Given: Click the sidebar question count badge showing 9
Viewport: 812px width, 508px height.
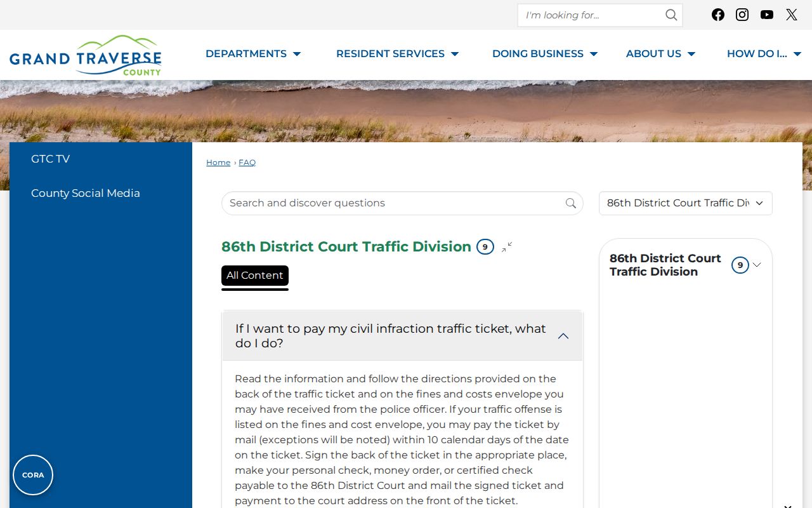Looking at the screenshot, I should 740,265.
